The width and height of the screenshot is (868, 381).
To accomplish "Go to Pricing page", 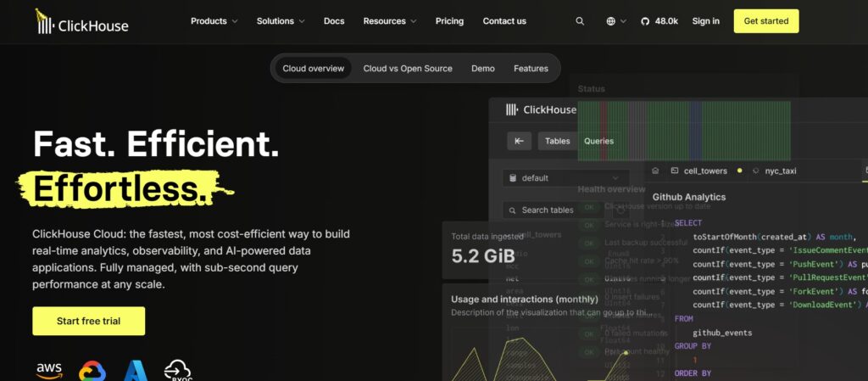I will tap(449, 21).
